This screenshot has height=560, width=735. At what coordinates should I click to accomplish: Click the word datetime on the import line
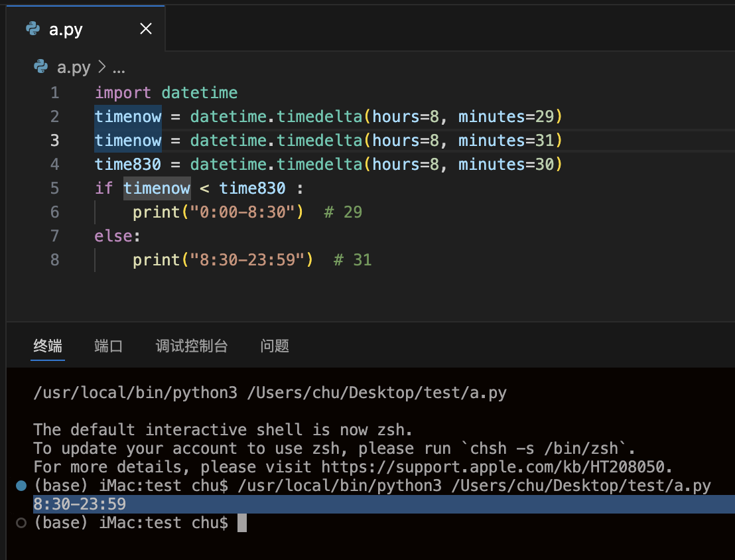199,92
